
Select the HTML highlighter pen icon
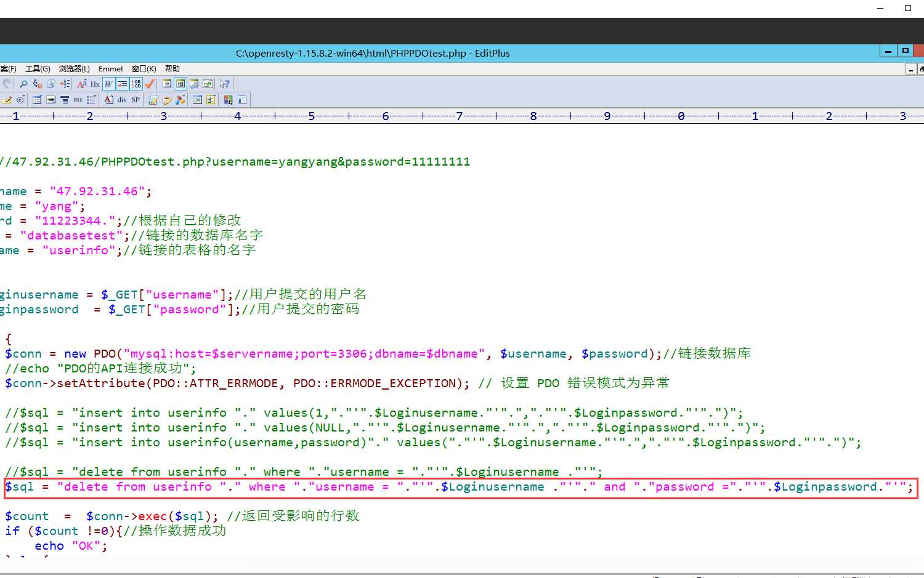click(x=7, y=100)
